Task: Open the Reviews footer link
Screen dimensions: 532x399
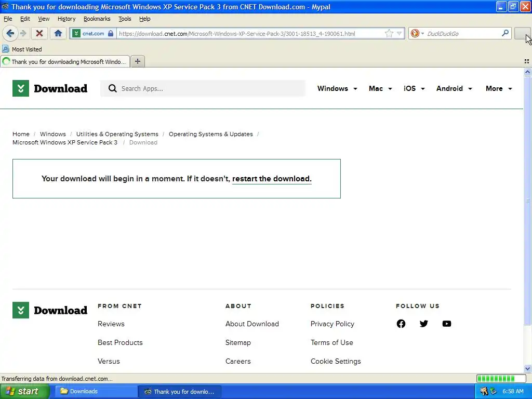Action: pyautogui.click(x=111, y=324)
